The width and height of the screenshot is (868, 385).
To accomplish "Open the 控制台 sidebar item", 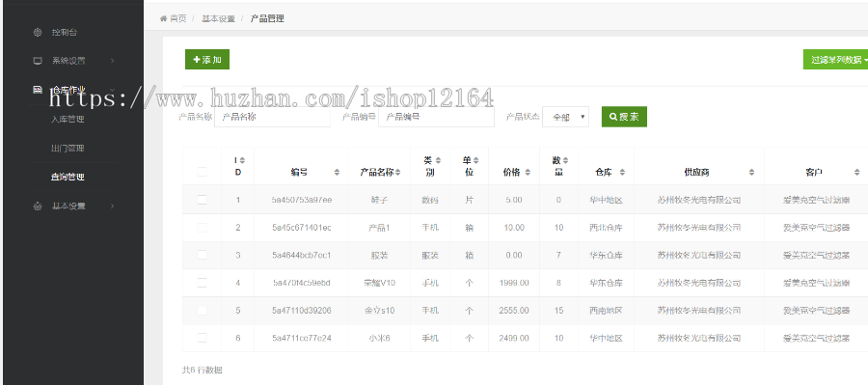I will [x=65, y=32].
